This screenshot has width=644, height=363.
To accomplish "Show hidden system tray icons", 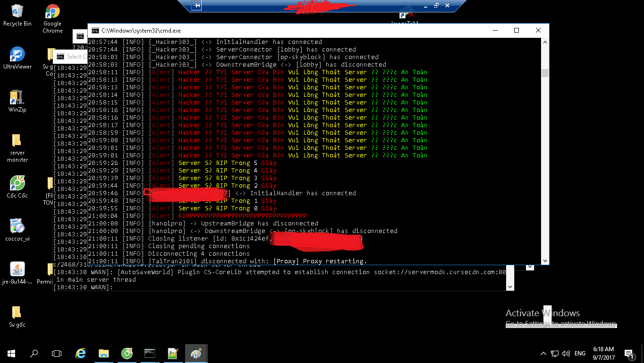I will tap(543, 354).
